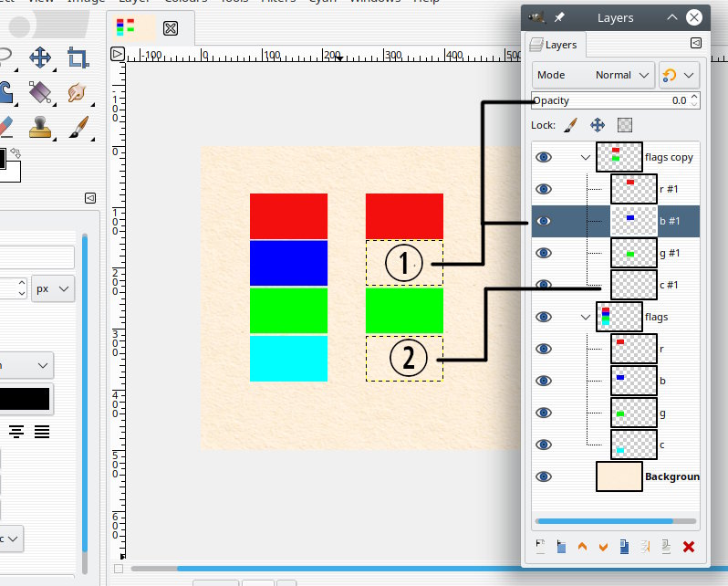
Task: Select the Paintbrush tool in toolbox
Action: tap(79, 127)
